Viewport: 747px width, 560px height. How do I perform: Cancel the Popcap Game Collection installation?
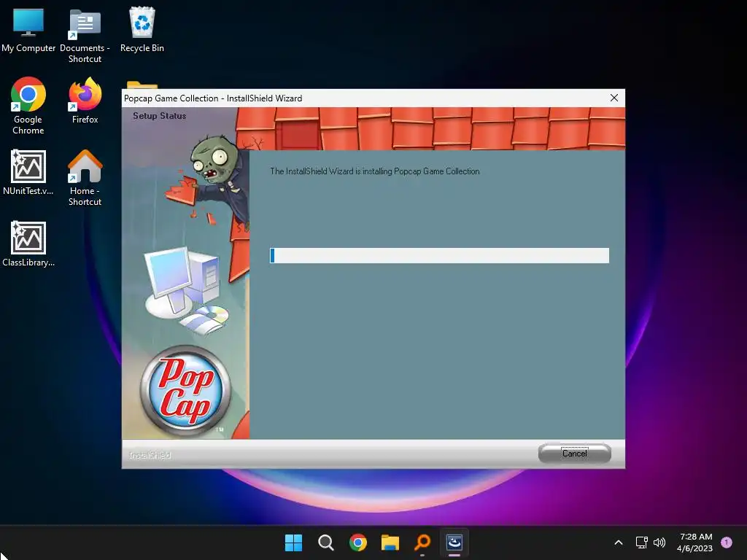(575, 454)
